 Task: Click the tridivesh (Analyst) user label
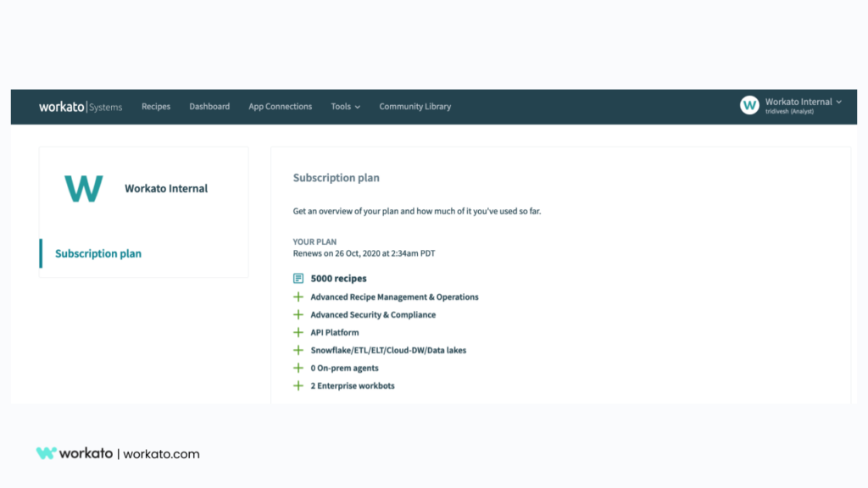(789, 112)
